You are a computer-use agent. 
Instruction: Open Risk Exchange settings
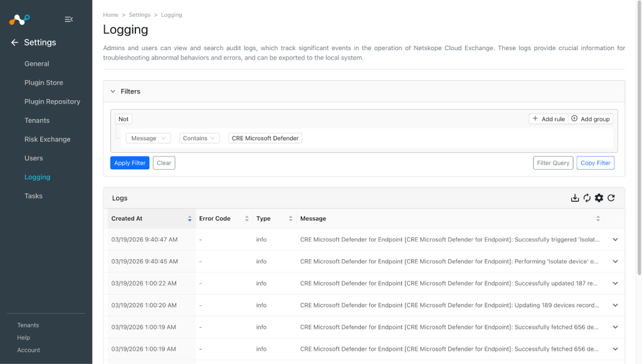click(48, 139)
